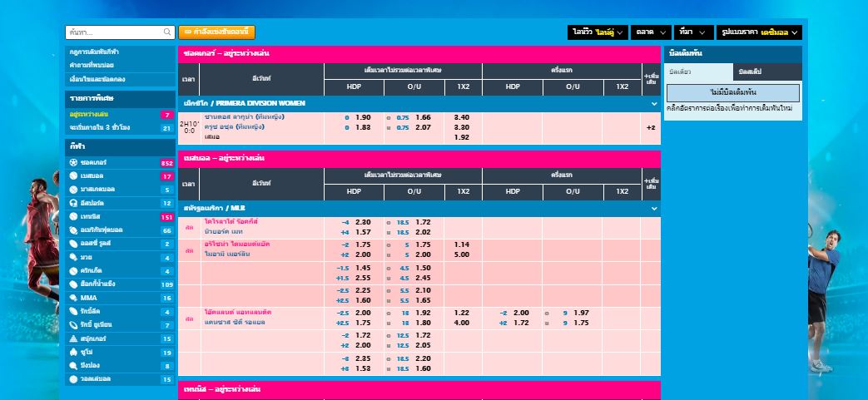Switch to the บิลสเต็ป bet slip tab
868x400 pixels.
point(767,72)
